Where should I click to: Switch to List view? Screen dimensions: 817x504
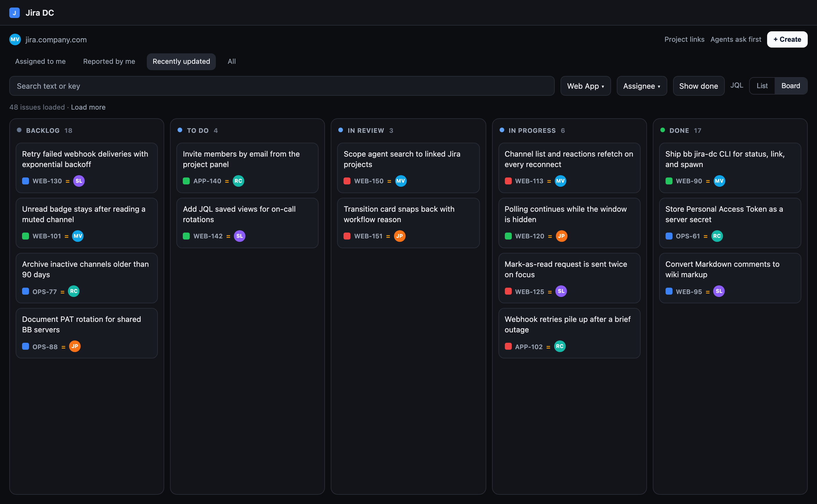762,86
